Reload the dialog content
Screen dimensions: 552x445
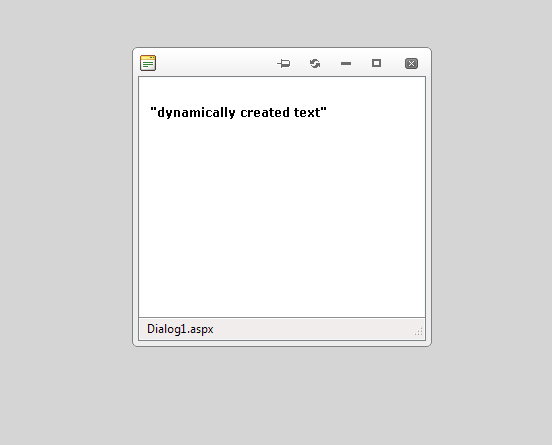(x=315, y=63)
